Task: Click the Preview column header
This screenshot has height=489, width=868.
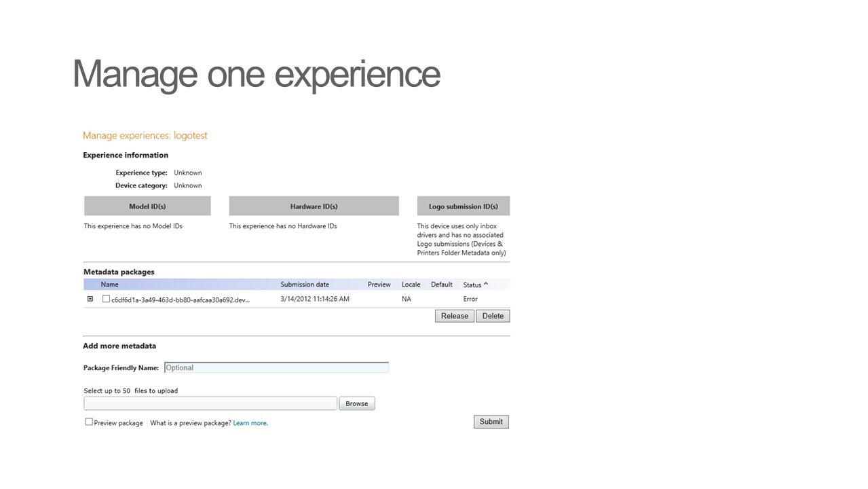Action: (x=379, y=285)
